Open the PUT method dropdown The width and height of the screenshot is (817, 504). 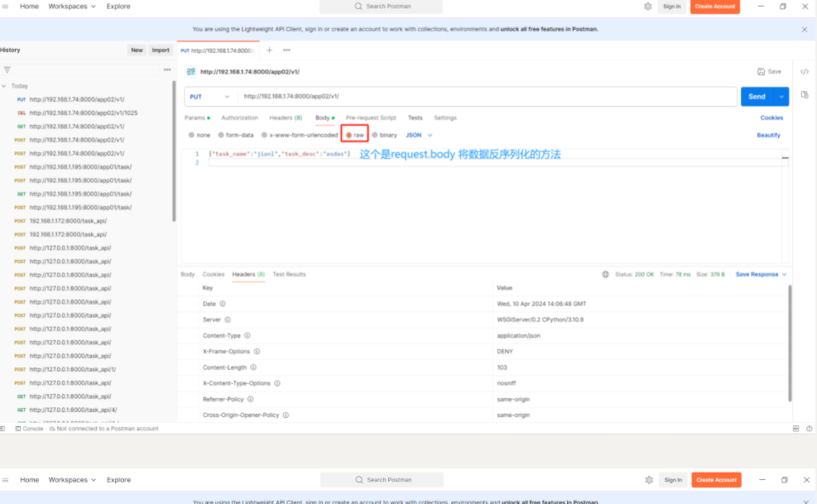point(210,97)
